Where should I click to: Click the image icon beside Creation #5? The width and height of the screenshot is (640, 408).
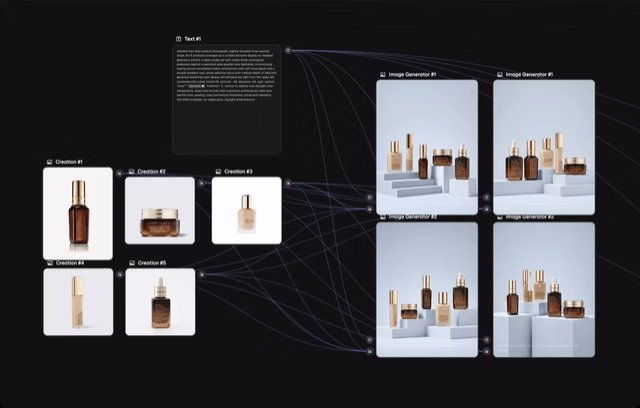click(132, 263)
